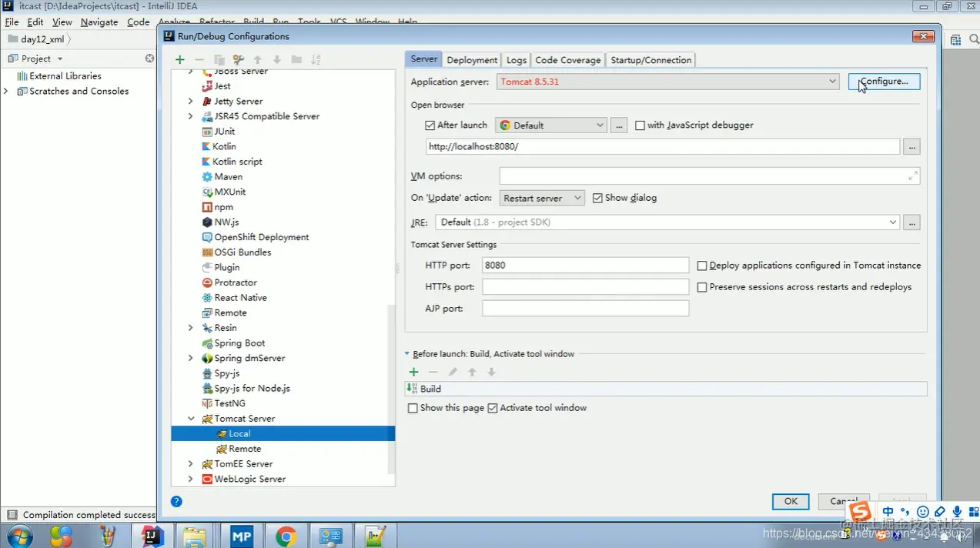Viewport: 980px width, 548px height.
Task: Expand Scratches and Consoles in Project panel
Action: click(x=6, y=91)
